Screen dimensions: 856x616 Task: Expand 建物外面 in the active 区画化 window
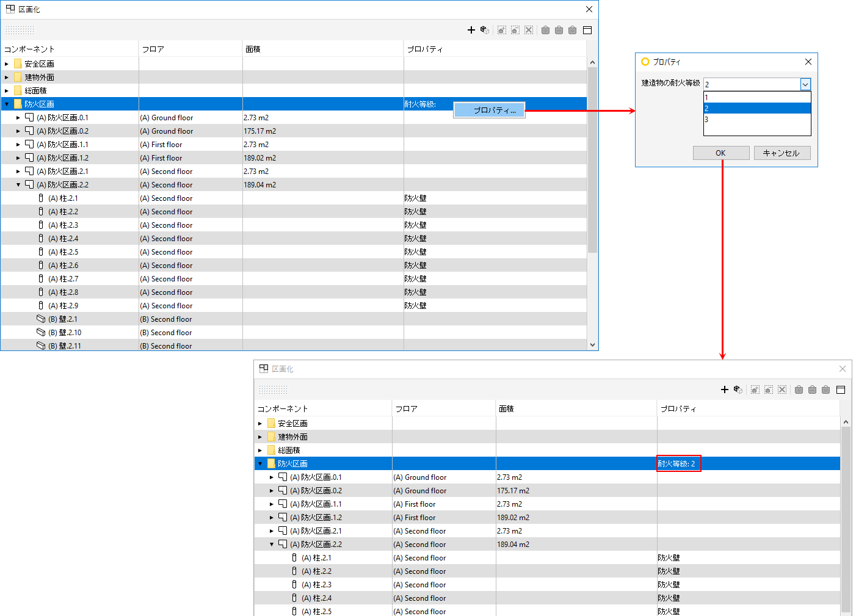(x=7, y=77)
